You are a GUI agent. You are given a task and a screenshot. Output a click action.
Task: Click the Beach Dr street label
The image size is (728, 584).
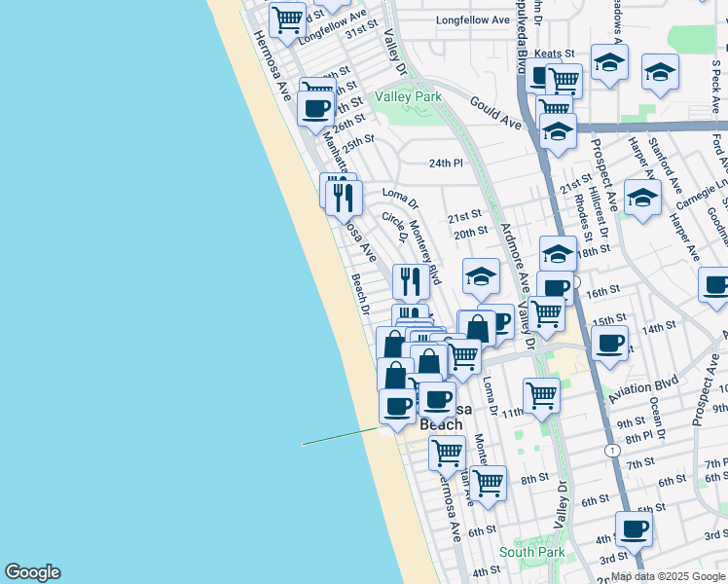[x=360, y=294]
